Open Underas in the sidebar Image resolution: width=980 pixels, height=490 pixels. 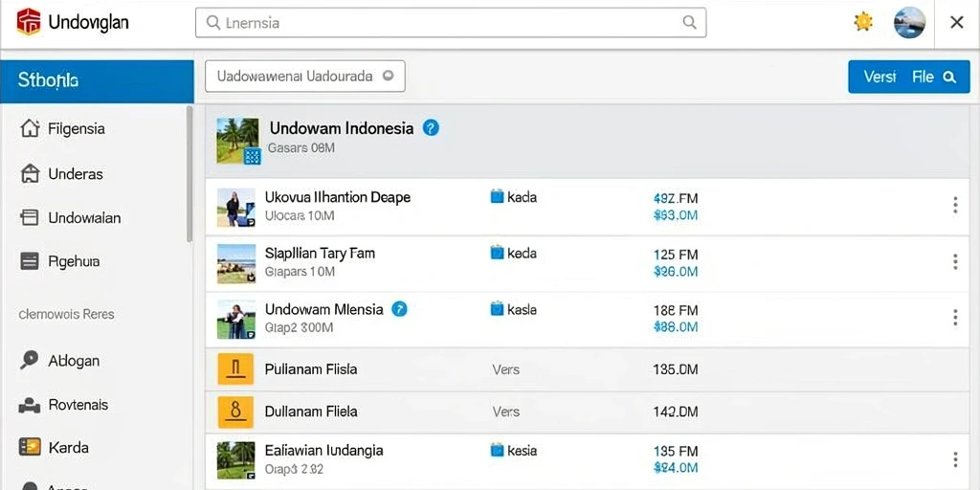point(76,174)
